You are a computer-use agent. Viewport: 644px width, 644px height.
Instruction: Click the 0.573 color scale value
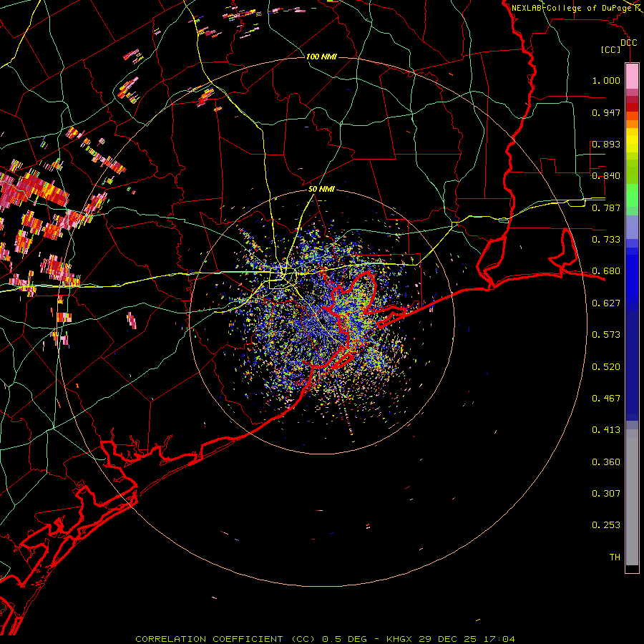[x=606, y=335]
